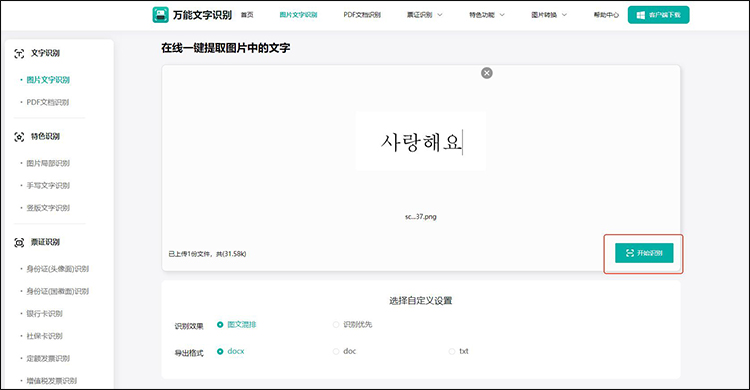Click the 客户端下载 button

pos(659,15)
